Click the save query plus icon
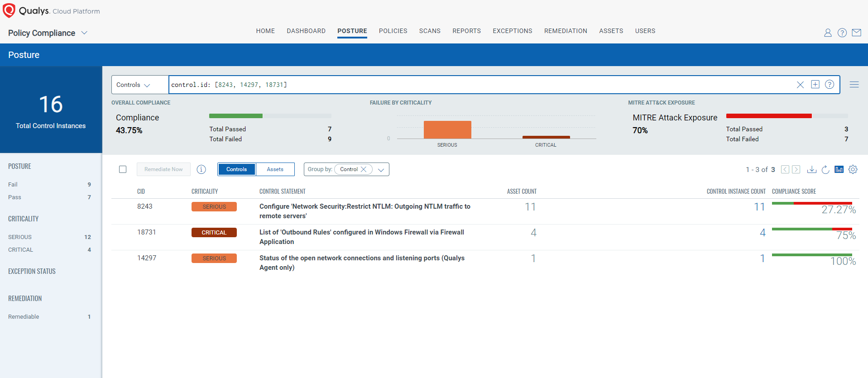This screenshot has width=868, height=378. pyautogui.click(x=815, y=84)
